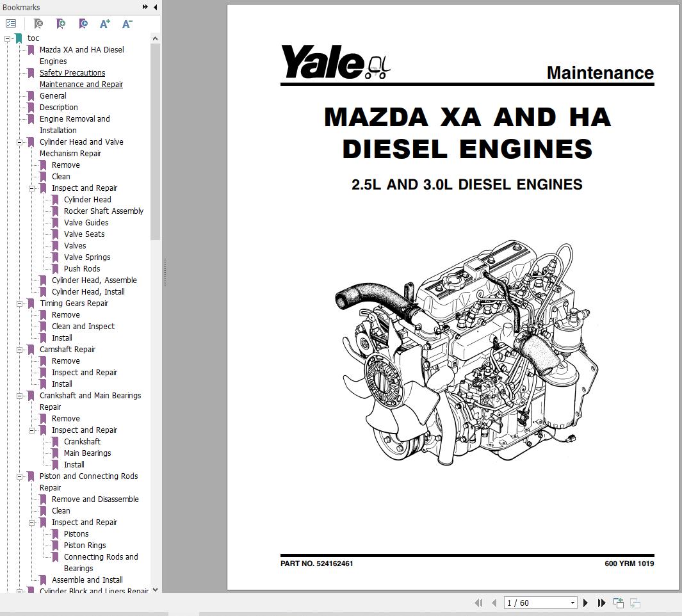Click the next view icon in the navigation bar

[635, 603]
